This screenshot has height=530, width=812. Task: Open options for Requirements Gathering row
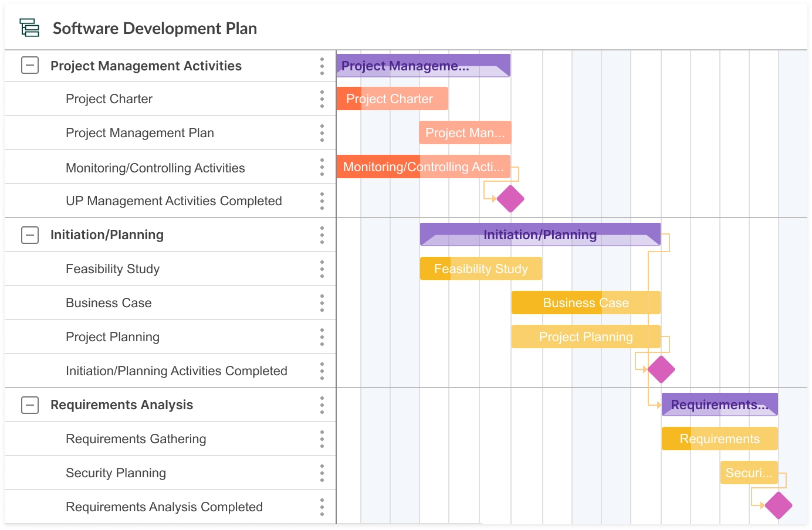[322, 439]
